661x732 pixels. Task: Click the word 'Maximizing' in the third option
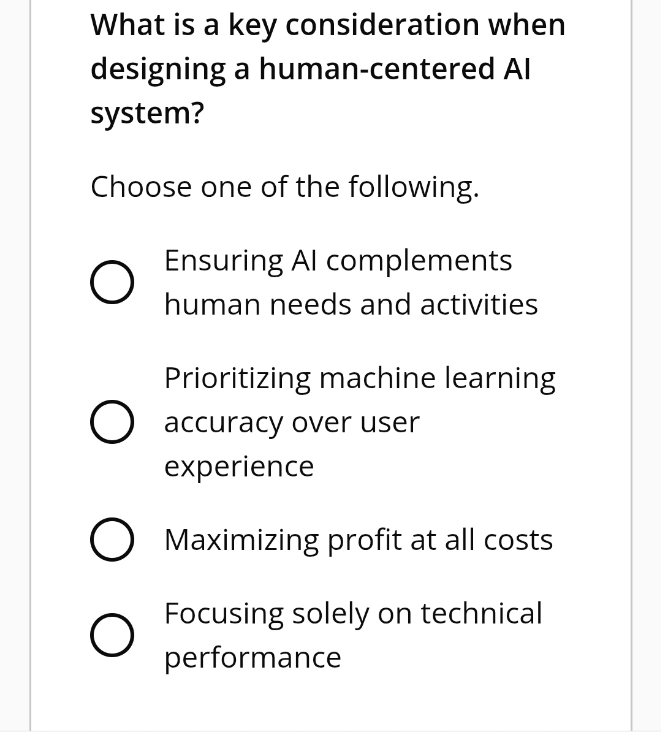(241, 541)
